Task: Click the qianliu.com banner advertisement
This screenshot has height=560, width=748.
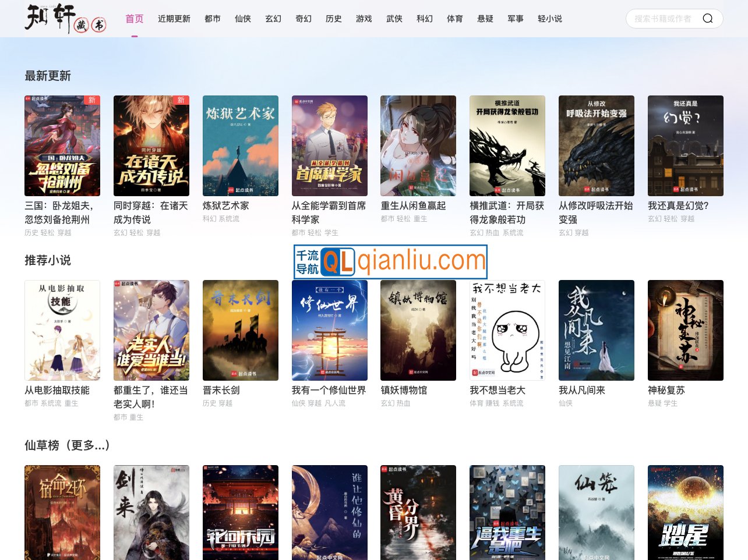Action: pos(390,261)
